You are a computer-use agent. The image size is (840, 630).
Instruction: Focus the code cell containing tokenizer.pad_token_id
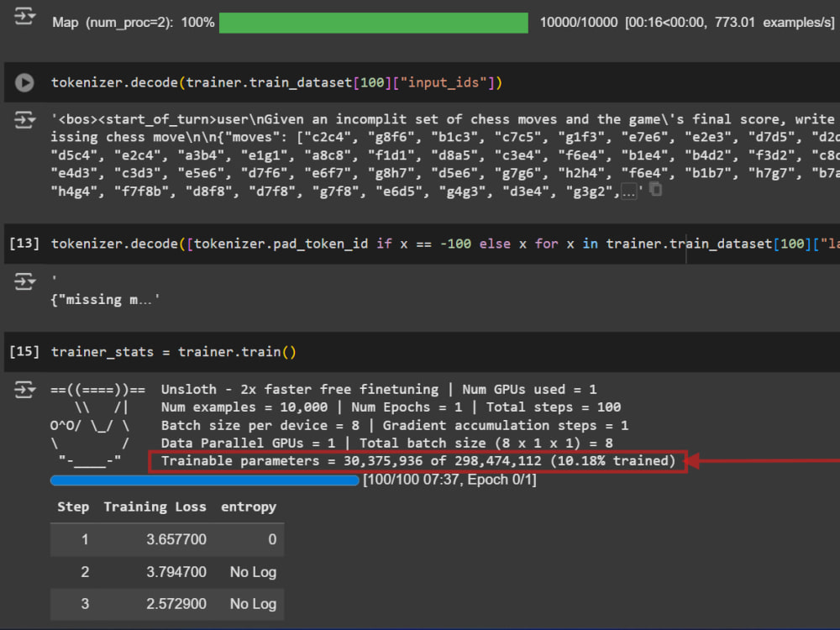coord(422,244)
